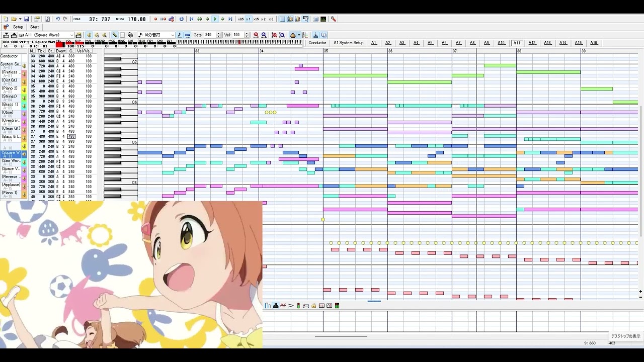Open the track selector A11 (Square Wave)

46,35
